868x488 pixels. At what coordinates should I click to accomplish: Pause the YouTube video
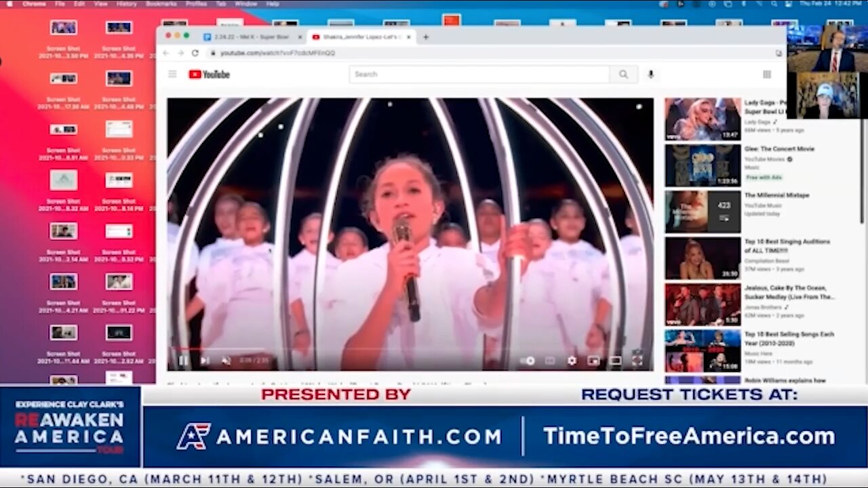(x=183, y=361)
